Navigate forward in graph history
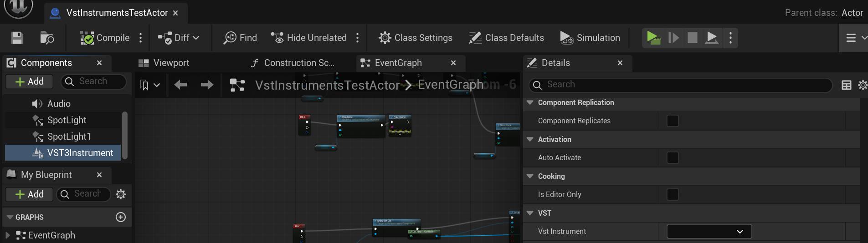Viewport: 868px width, 243px height. click(207, 85)
